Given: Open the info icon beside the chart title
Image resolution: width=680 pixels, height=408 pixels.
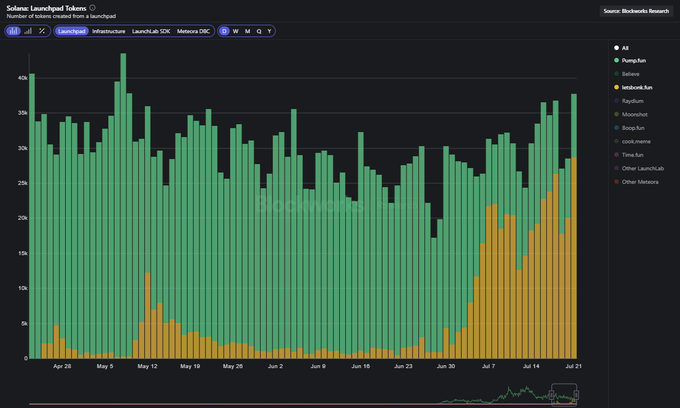Looking at the screenshot, I should [x=93, y=7].
